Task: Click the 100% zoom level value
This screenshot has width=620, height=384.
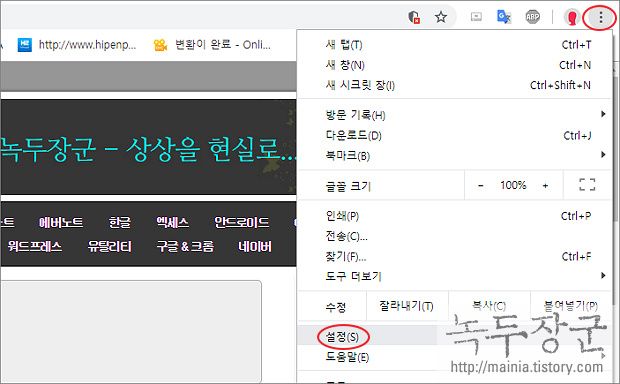Action: tap(513, 185)
